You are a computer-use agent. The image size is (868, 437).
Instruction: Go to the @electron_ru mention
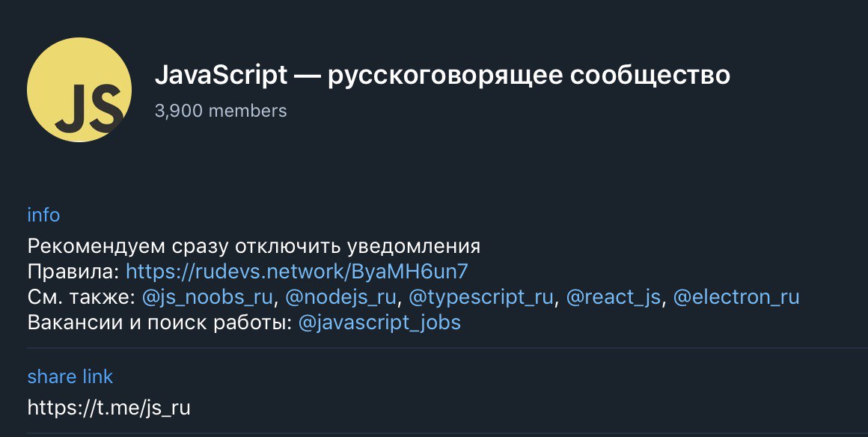tap(736, 297)
